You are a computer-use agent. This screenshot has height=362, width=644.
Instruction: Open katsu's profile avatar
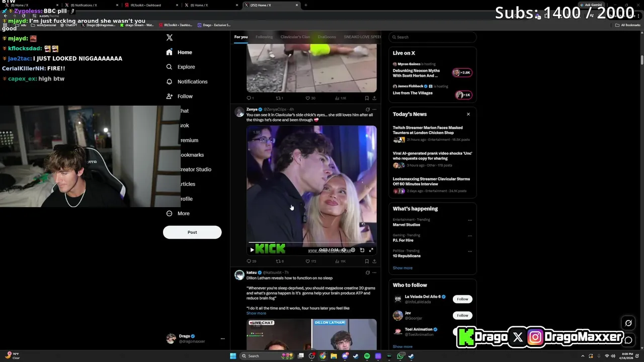239,275
